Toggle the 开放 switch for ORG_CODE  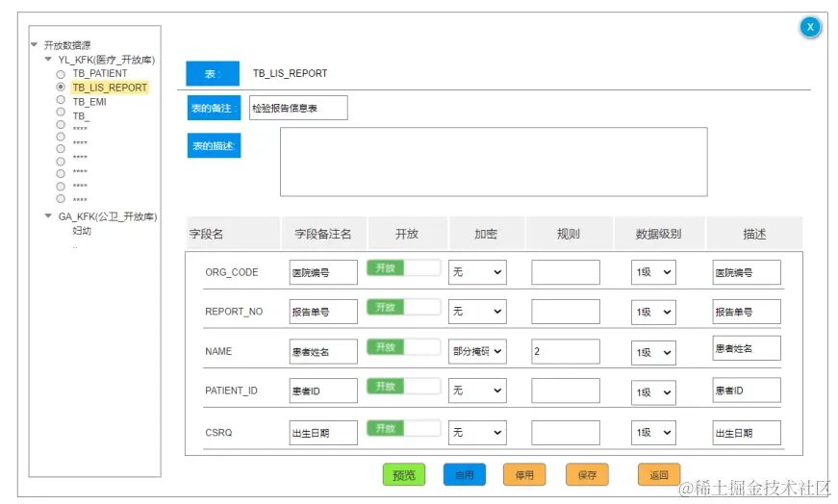click(x=403, y=267)
